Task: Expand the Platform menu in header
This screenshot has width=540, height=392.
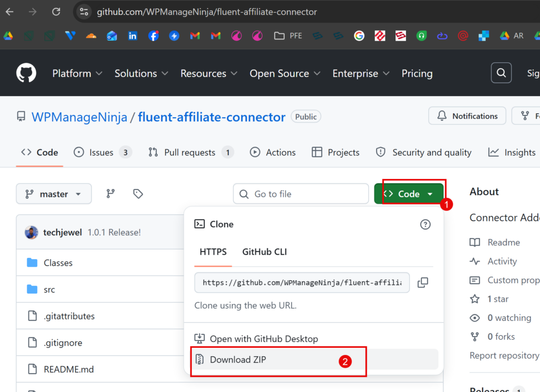Action: [77, 73]
